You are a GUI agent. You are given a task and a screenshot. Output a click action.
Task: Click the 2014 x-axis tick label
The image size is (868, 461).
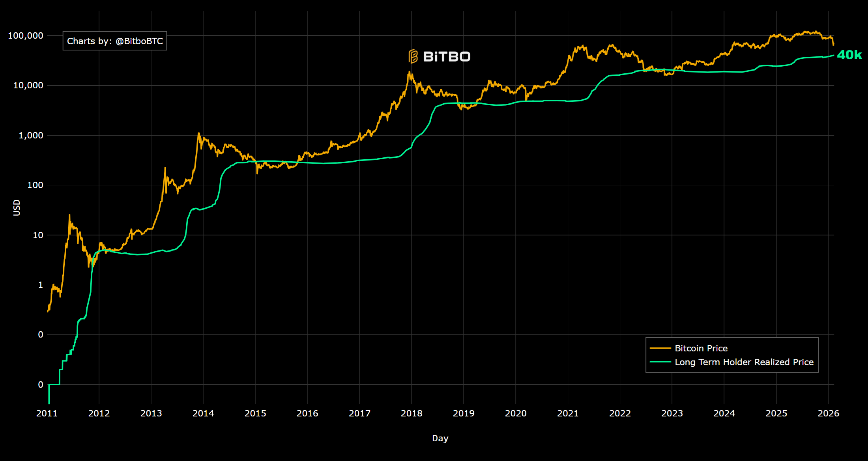pos(203,413)
